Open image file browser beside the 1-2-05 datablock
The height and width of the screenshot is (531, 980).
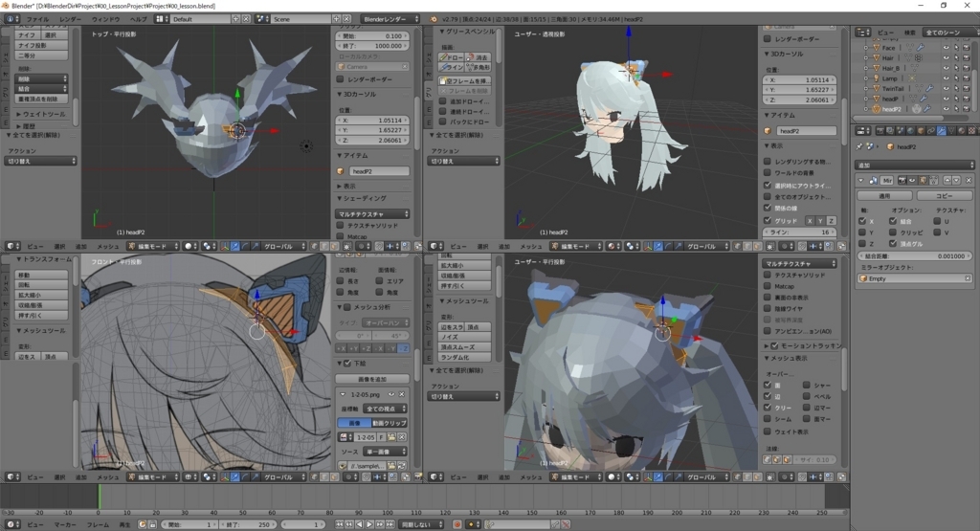(x=391, y=437)
